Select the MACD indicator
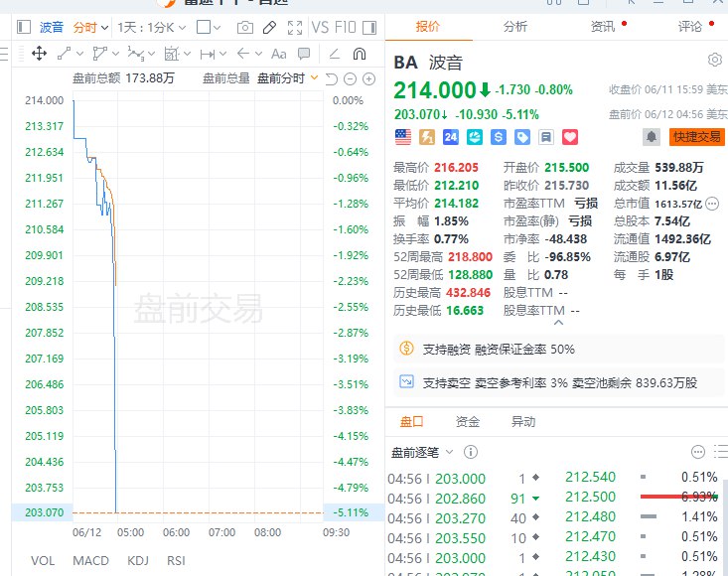 [91, 561]
